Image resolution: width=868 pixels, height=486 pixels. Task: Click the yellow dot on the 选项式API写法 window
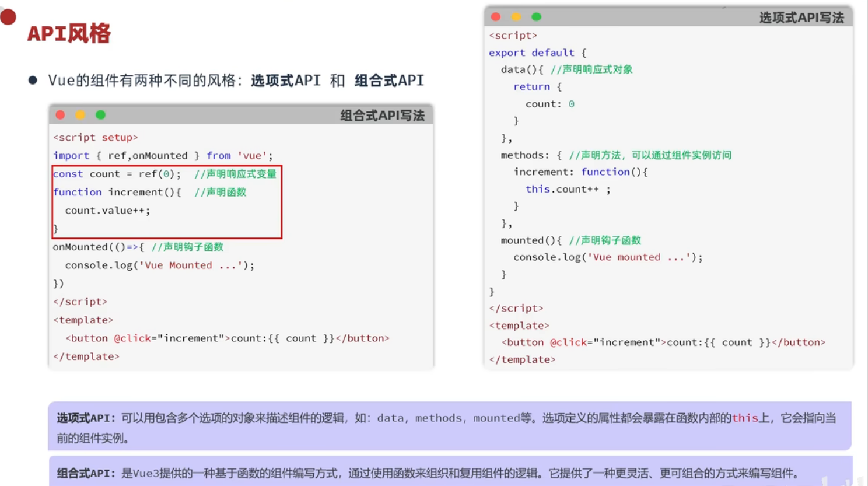pyautogui.click(x=516, y=17)
